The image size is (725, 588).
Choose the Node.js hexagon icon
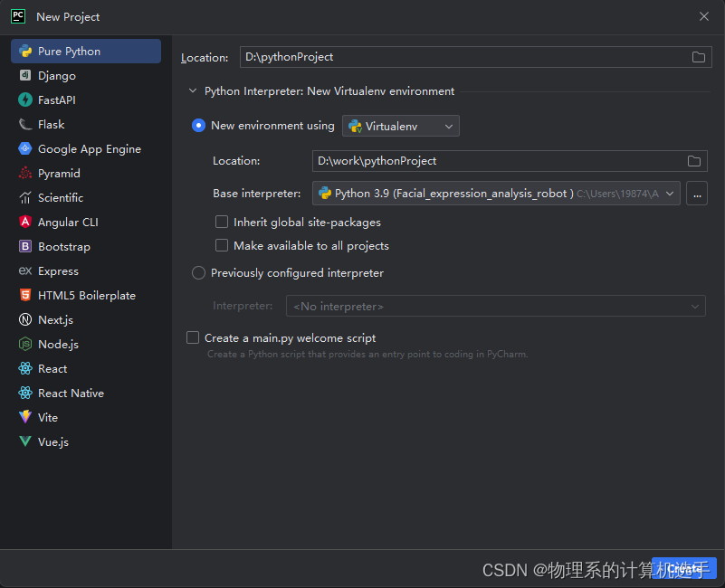click(x=25, y=345)
